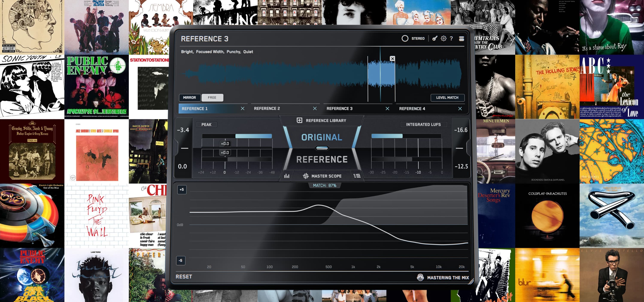
Task: Open settings gear in plugin header
Action: 444,38
